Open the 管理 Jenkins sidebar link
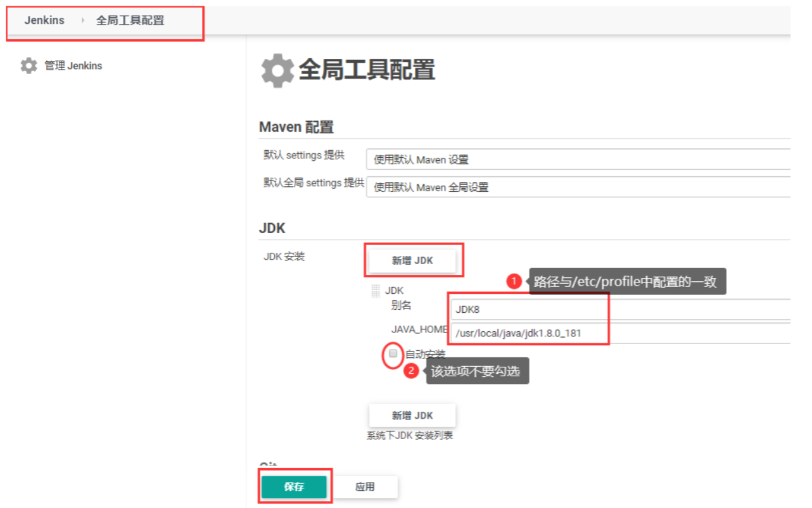812x508 pixels. 73,66
